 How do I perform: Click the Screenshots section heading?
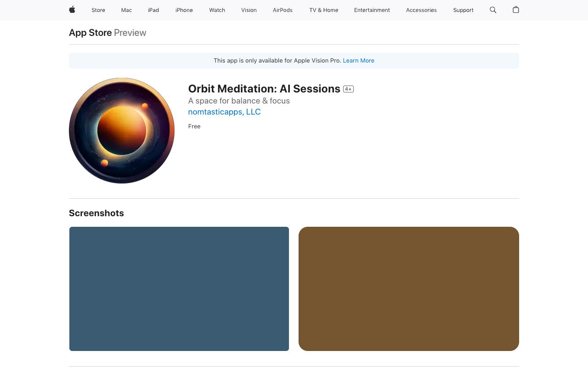96,213
